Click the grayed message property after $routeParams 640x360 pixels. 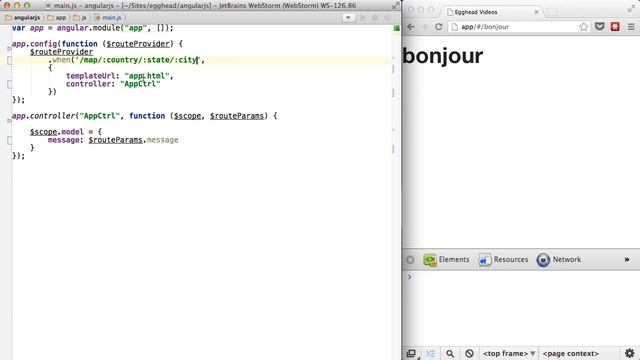click(x=162, y=140)
